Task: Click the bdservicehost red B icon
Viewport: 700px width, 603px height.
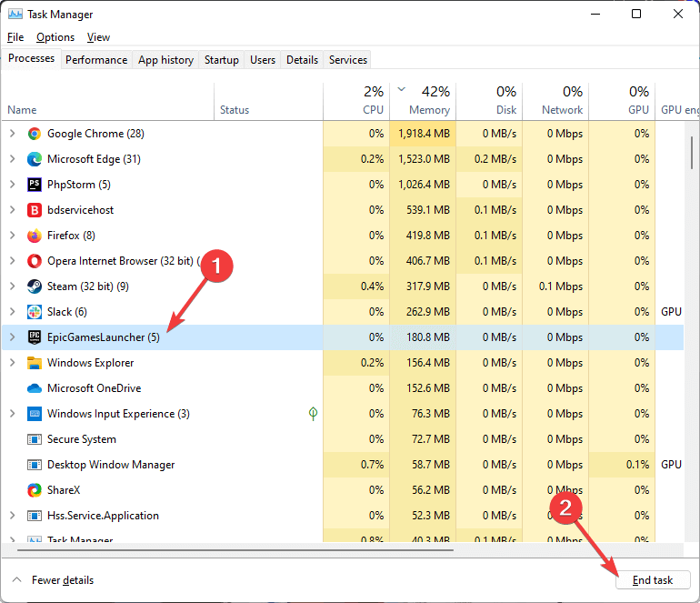Action: coord(35,210)
